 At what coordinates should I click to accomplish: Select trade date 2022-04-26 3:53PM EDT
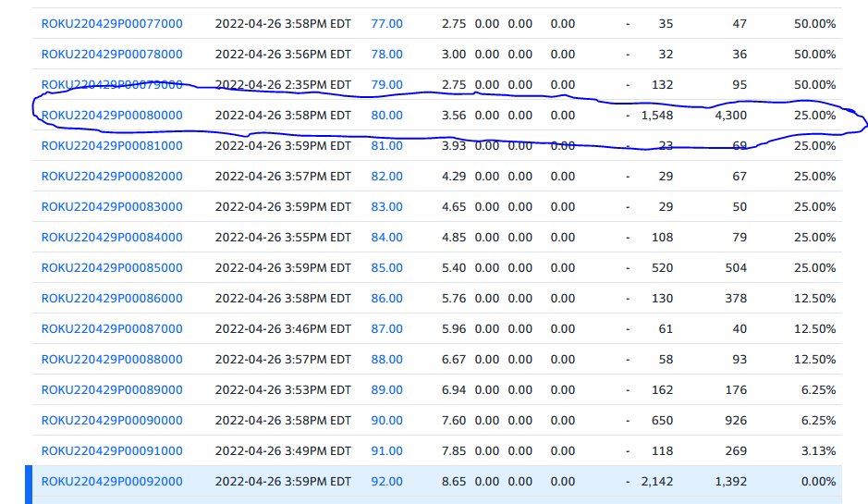click(x=283, y=389)
